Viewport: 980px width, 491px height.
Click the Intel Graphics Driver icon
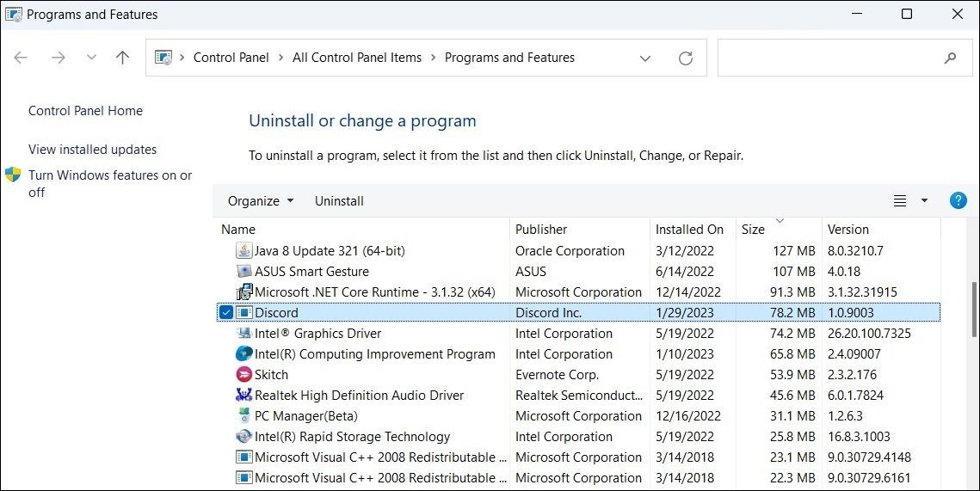tap(243, 333)
